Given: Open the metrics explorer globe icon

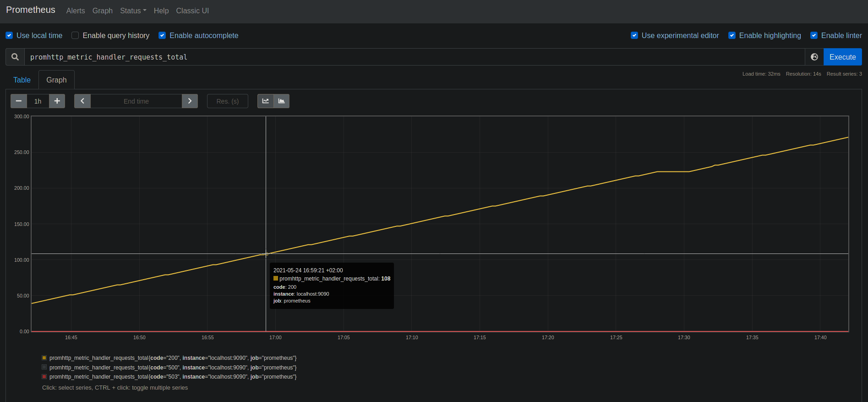Looking at the screenshot, I should tap(814, 57).
